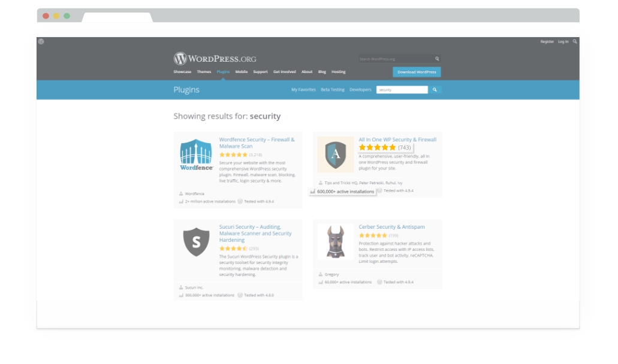Click the Showing results for: security heading

[x=227, y=116]
